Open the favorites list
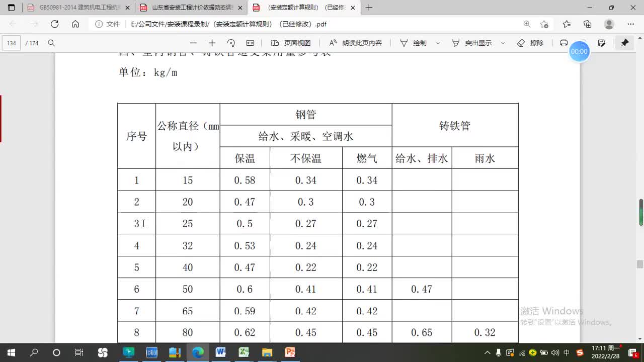 (567, 24)
